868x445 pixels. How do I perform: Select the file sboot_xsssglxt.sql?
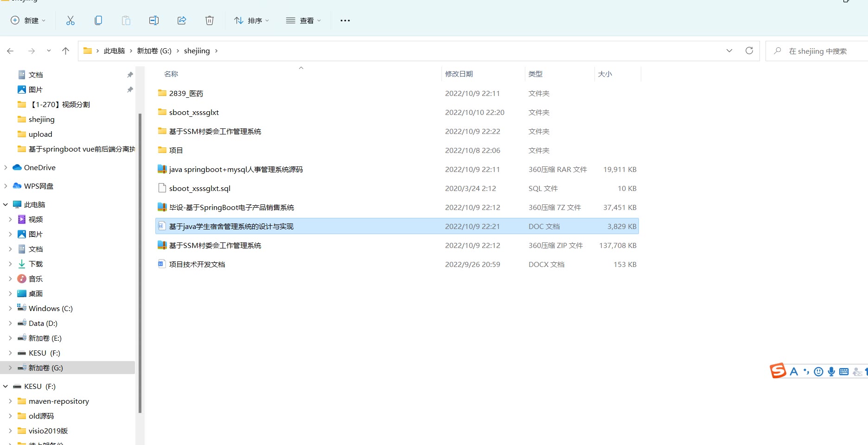(397, 188)
